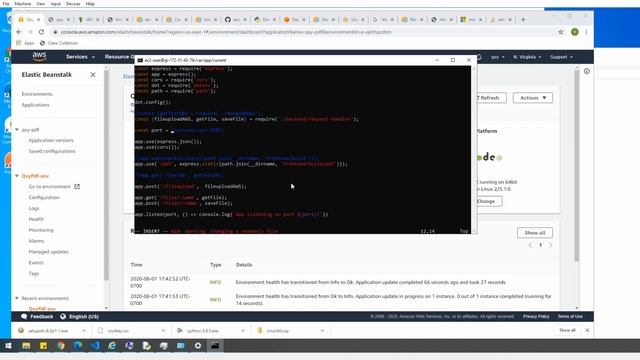Viewport: 640px width, 360px height.
Task: Open options arrow for the first .exe download
Action: (x=84, y=331)
